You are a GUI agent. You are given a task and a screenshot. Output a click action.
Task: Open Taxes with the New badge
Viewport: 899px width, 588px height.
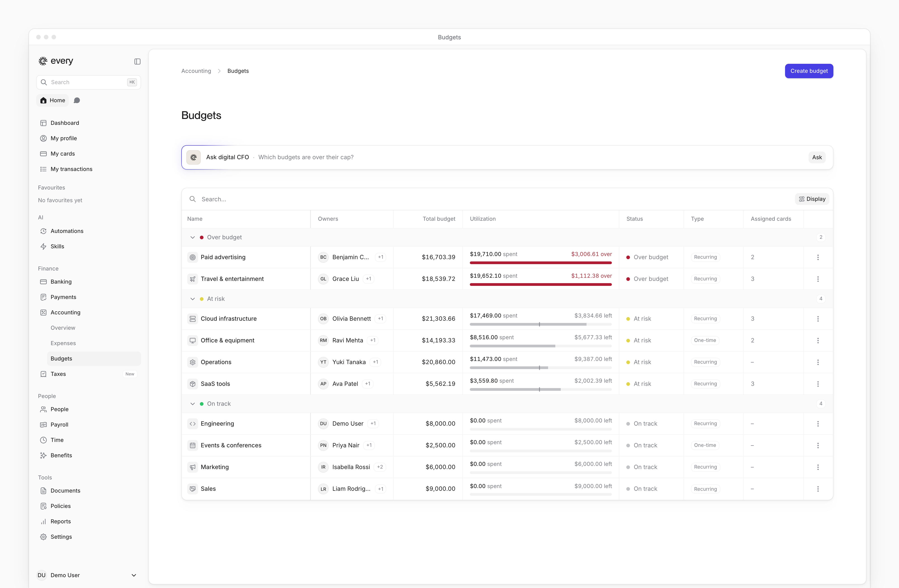coord(89,374)
